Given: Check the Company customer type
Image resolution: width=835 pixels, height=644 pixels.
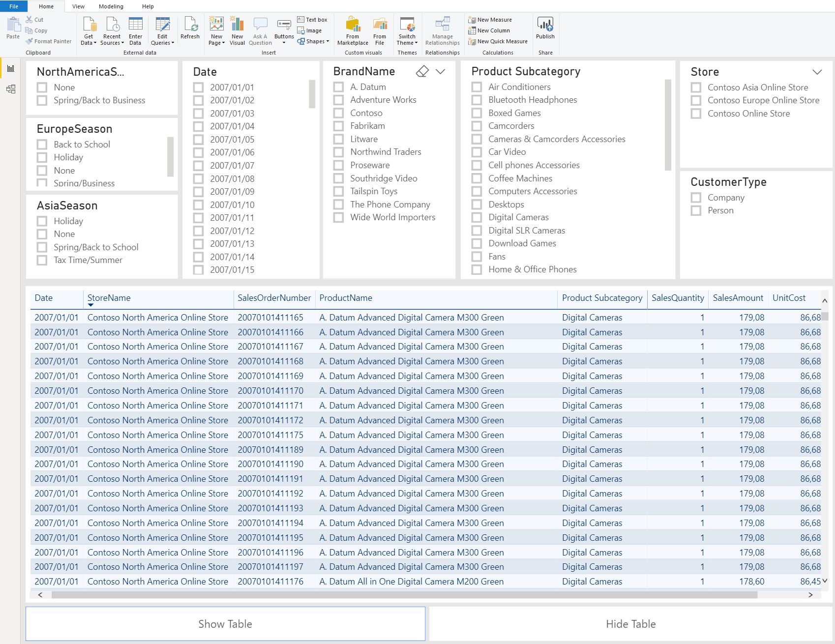Looking at the screenshot, I should 696,198.
